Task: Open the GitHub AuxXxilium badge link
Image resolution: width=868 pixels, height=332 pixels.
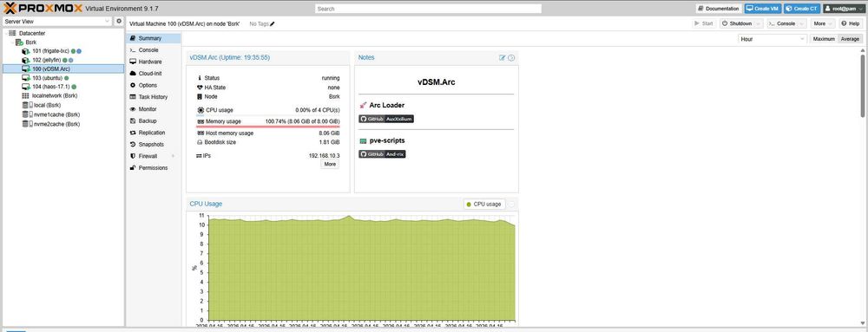Action: (x=386, y=119)
